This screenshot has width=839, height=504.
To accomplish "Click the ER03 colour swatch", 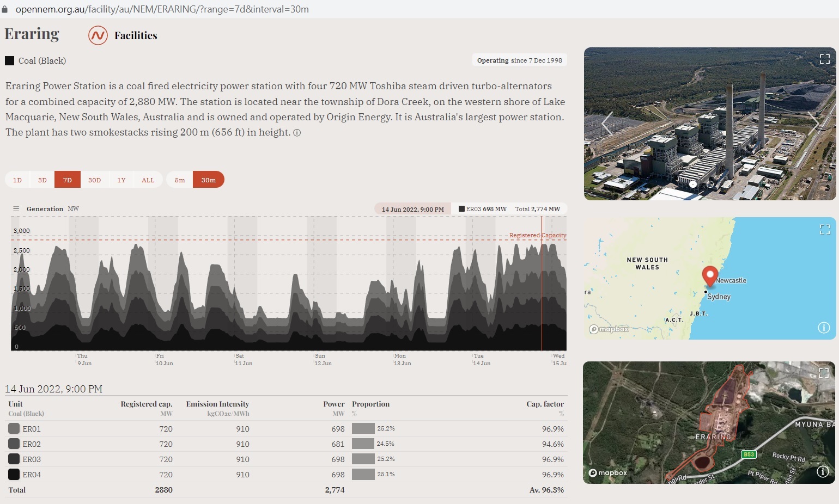I will [14, 459].
